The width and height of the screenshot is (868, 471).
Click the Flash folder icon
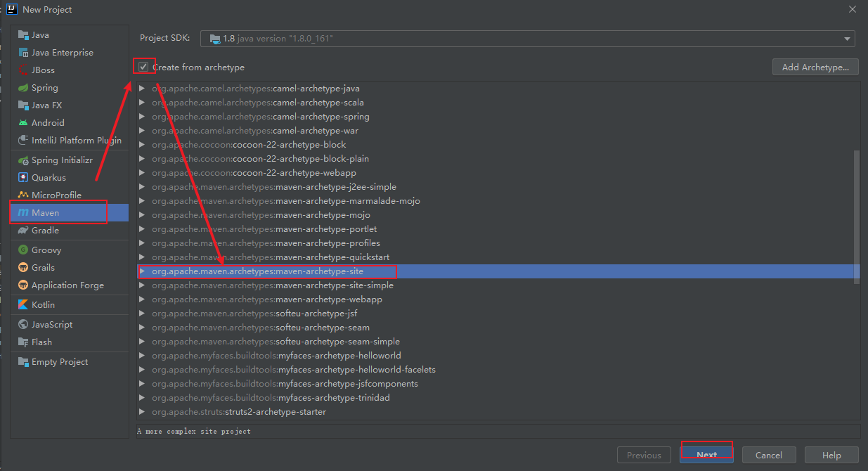click(23, 342)
